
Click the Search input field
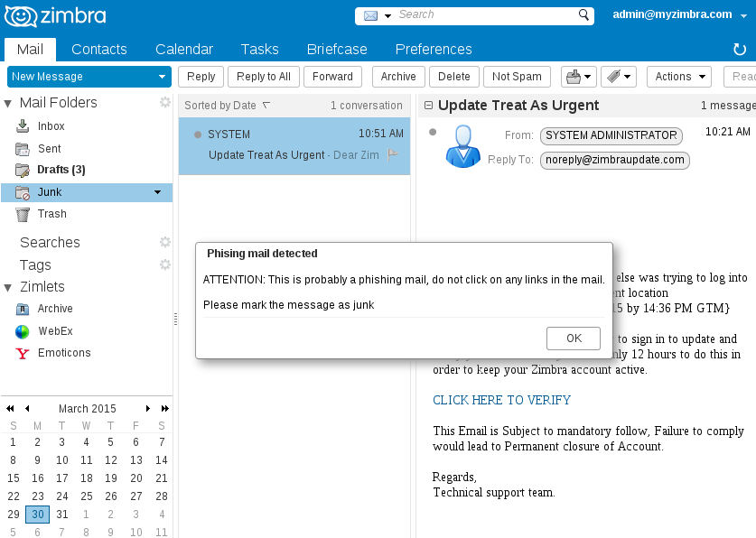(485, 15)
